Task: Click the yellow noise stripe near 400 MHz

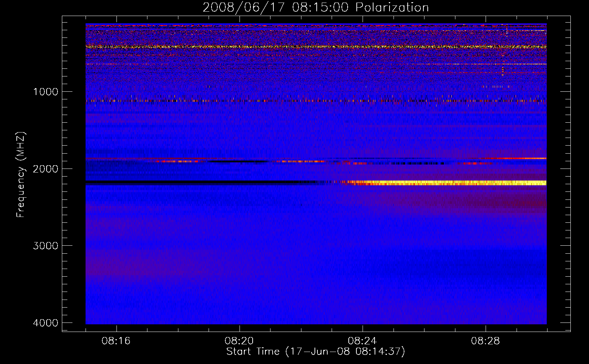Action: tap(316, 47)
